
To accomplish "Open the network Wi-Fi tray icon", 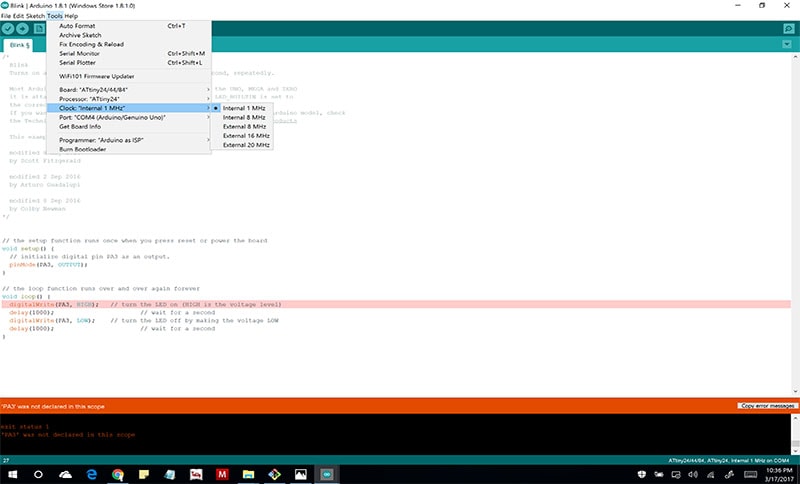I will click(x=711, y=475).
